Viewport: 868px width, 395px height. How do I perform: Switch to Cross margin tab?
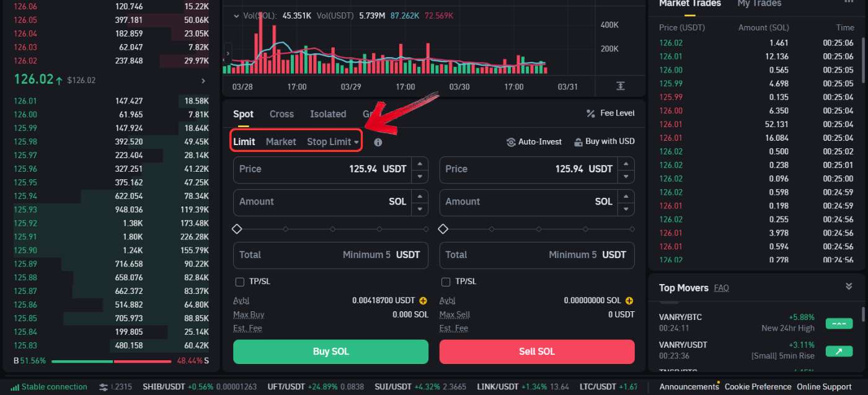pyautogui.click(x=281, y=114)
